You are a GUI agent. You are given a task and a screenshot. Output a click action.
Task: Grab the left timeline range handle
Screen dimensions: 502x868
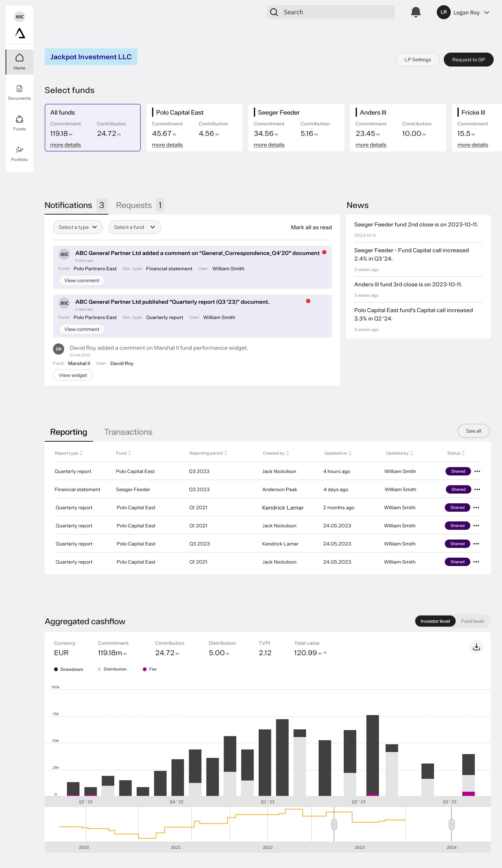334,824
